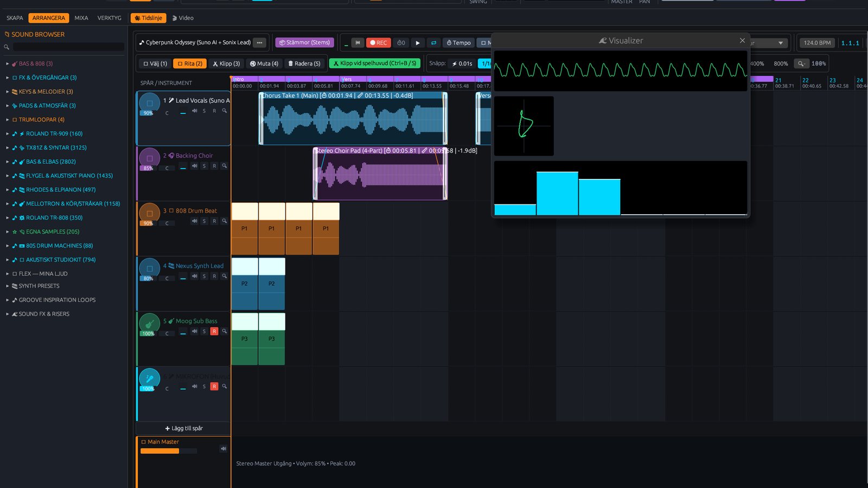Viewport: 868px width, 488px height.
Task: Open the VERKTYG tab
Action: tap(110, 18)
